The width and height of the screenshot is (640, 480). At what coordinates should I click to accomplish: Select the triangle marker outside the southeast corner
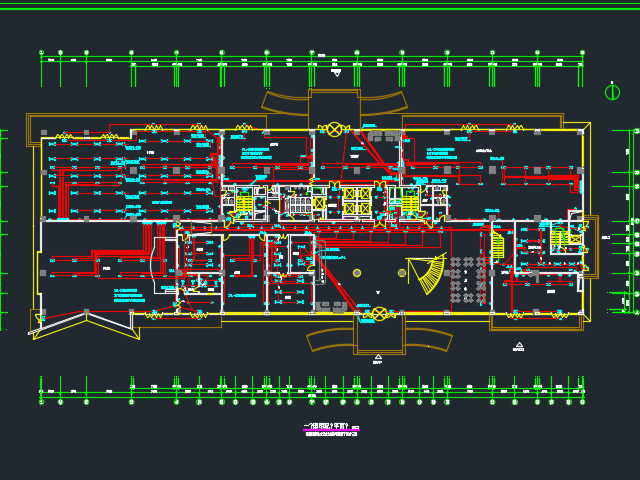click(519, 345)
